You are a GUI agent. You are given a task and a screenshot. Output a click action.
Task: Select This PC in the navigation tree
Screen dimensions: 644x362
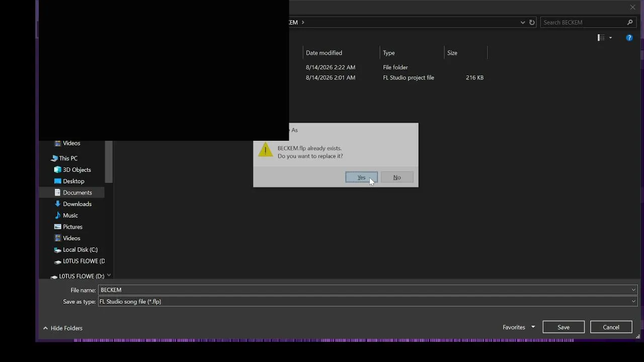coord(68,158)
